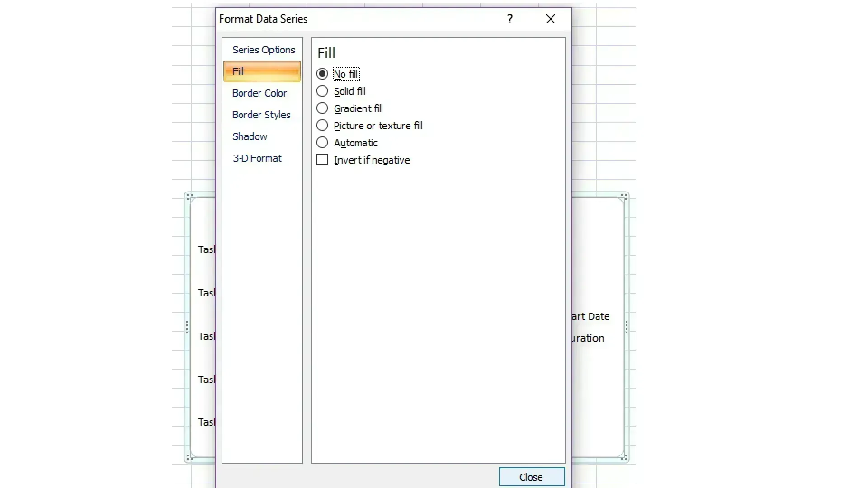The width and height of the screenshot is (868, 488).
Task: Select the Gradient fill option
Action: [x=322, y=108]
